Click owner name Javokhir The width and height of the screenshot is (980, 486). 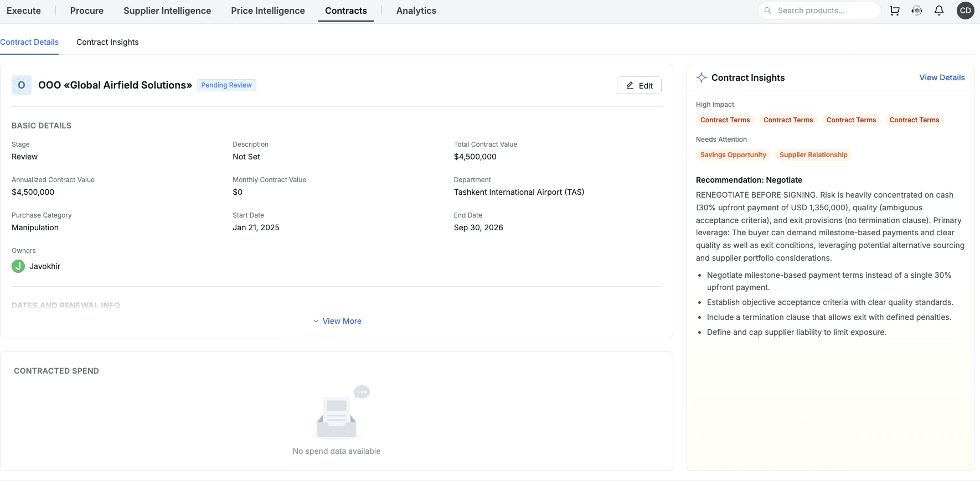coord(45,266)
